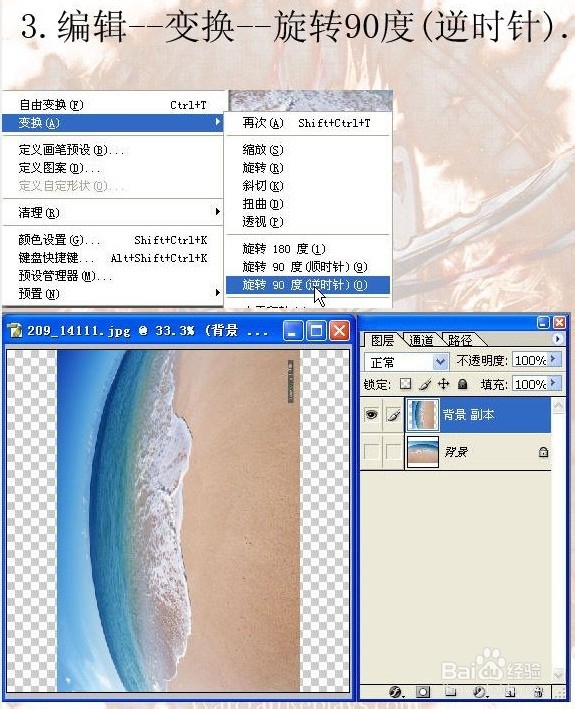Screen dimensions: 575x709
Task: Open the layers panel options menu arrow
Action: point(557,339)
